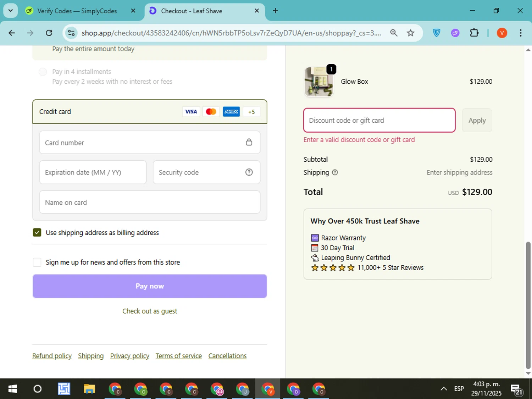Click the browser forward arrow
The width and height of the screenshot is (532, 399).
pos(30,33)
